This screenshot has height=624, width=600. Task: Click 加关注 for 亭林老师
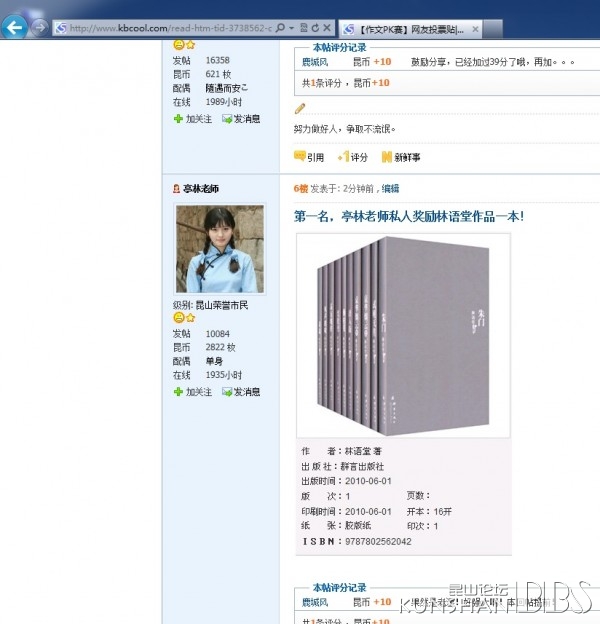coord(193,392)
